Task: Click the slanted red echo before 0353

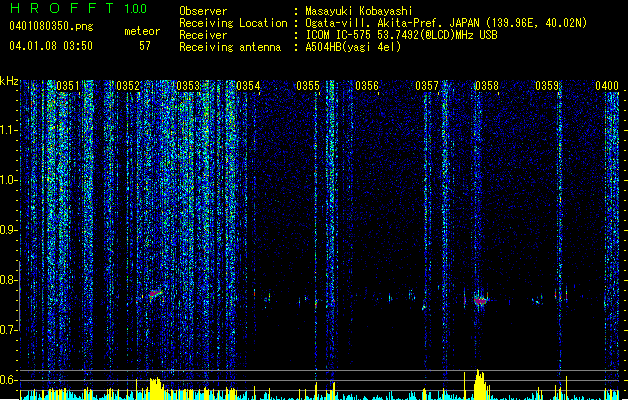Action: (156, 294)
